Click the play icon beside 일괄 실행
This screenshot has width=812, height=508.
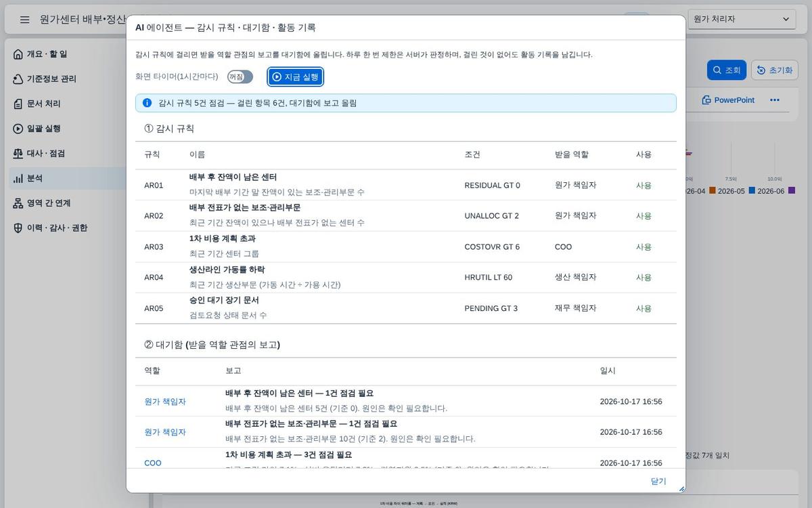(x=18, y=129)
